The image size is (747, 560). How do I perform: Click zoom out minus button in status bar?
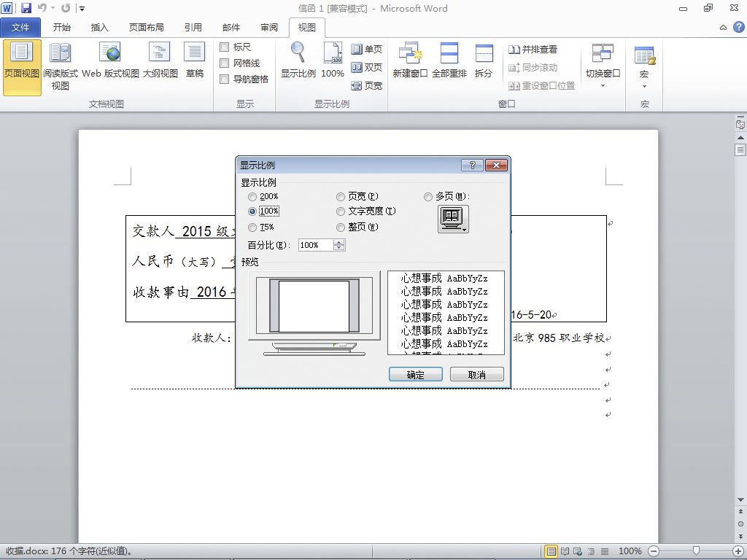[654, 551]
